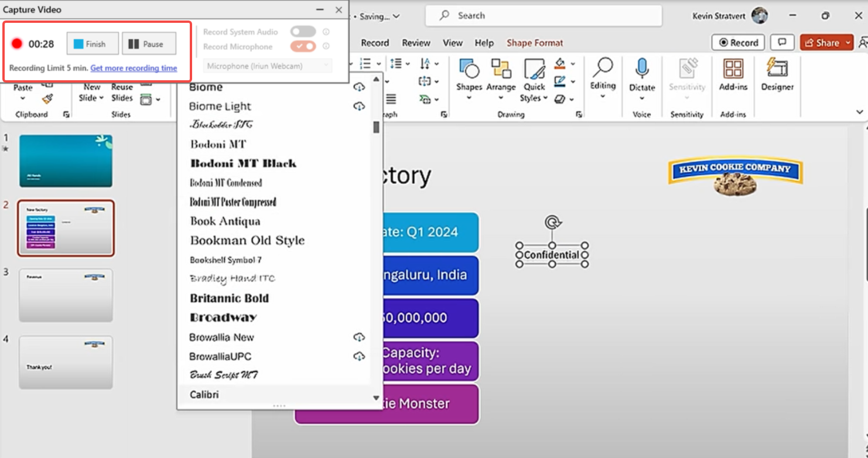Download BrowalliaUPC font via cloud icon
The height and width of the screenshot is (458, 868).
coord(359,357)
